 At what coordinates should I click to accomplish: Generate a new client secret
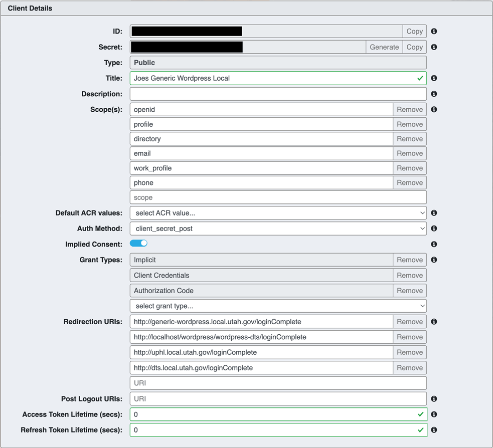point(384,47)
